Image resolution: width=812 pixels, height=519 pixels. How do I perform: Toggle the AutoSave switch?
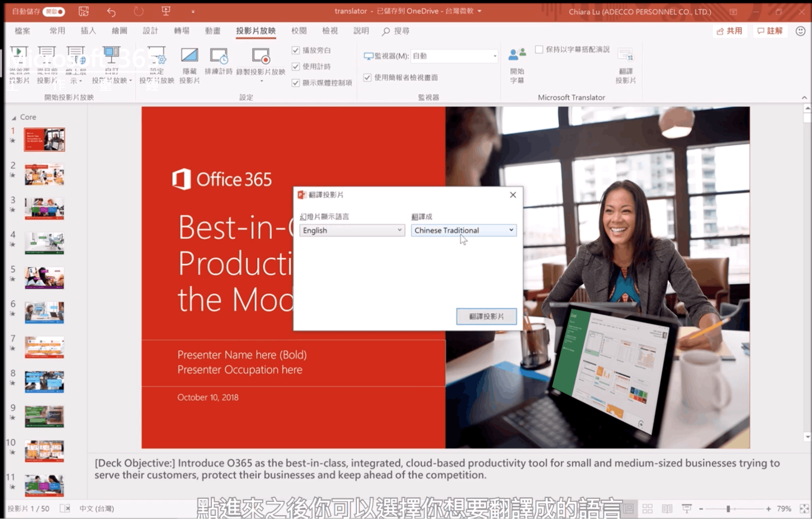click(x=54, y=11)
